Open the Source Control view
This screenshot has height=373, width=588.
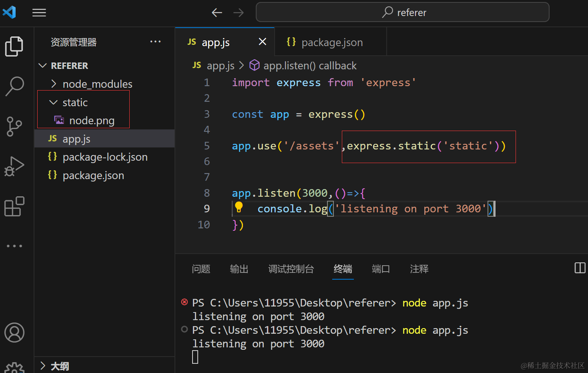pyautogui.click(x=14, y=126)
